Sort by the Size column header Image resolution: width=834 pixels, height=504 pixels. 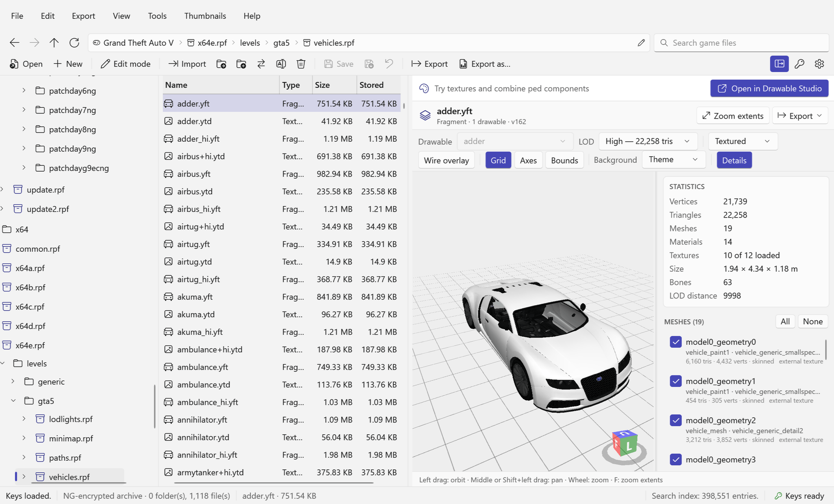(334, 85)
